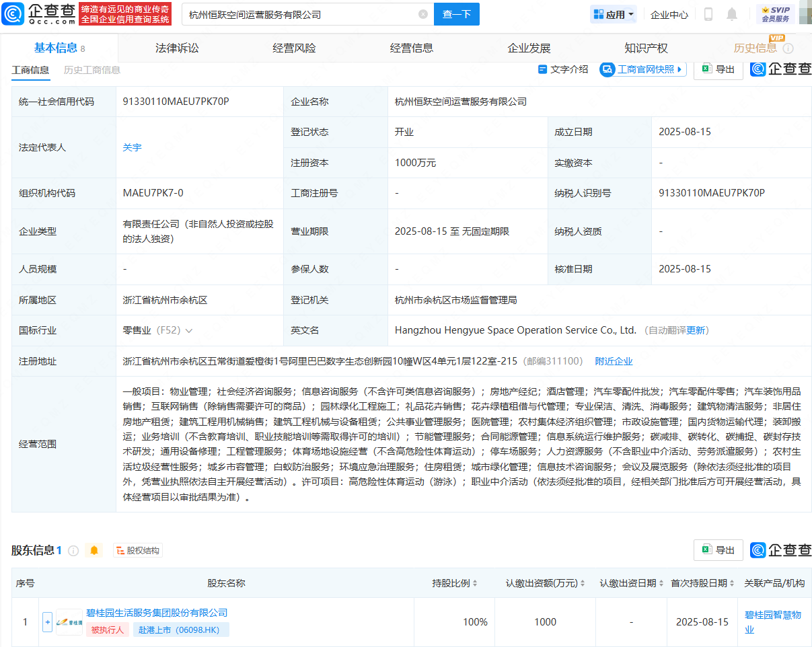
Task: Open 附近企业 link
Action: click(x=614, y=361)
